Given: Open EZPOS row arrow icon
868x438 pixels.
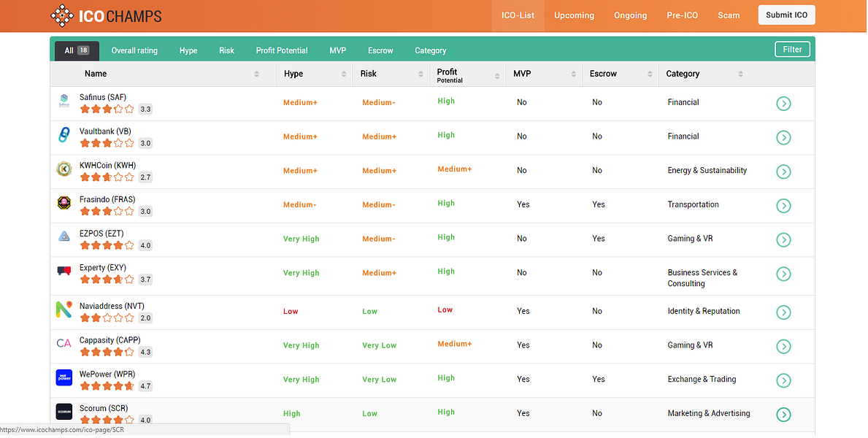Looking at the screenshot, I should (783, 239).
